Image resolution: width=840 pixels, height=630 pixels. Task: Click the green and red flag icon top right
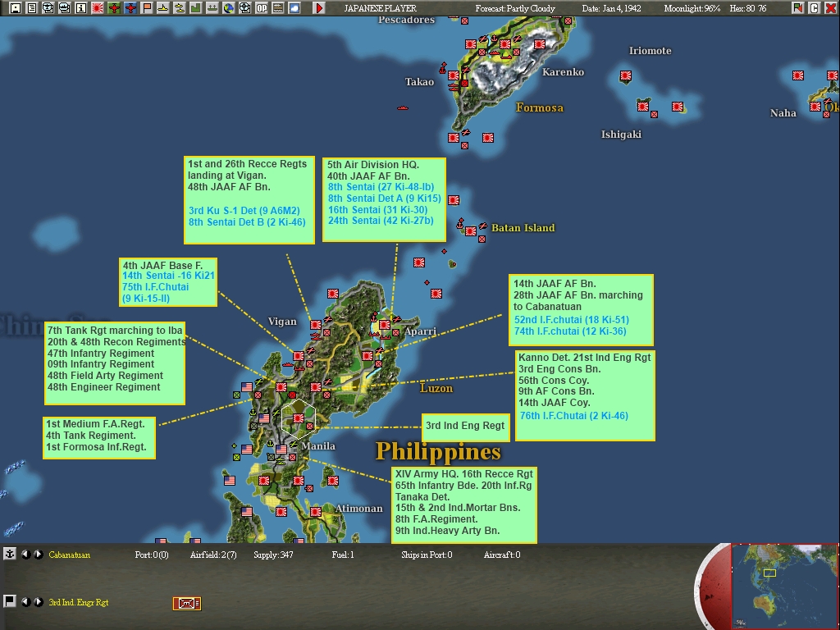[x=798, y=8]
